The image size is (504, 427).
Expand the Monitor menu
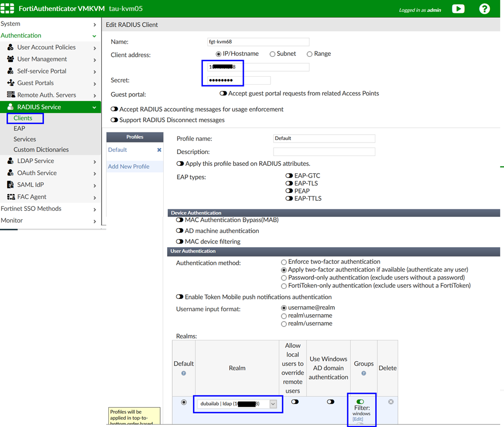click(x=94, y=222)
